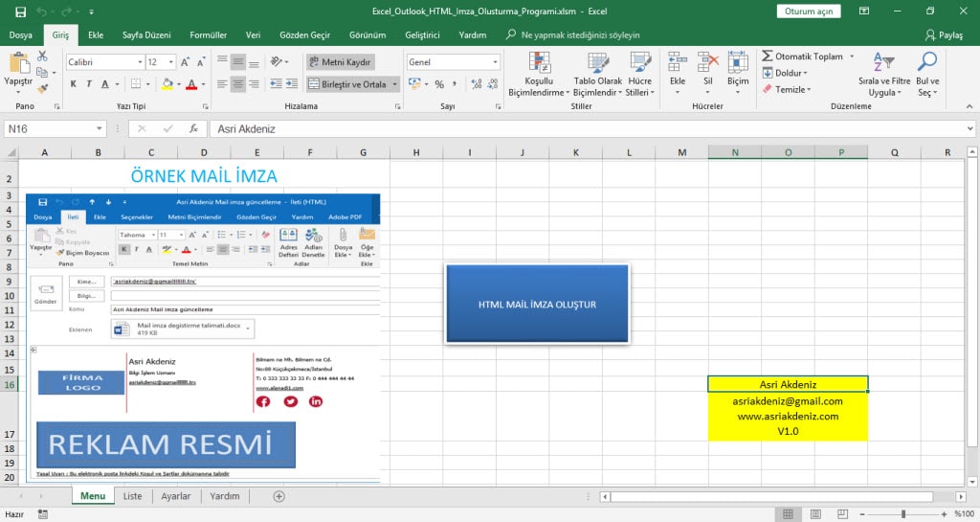Image resolution: width=980 pixels, height=522 pixels.
Task: Expand the Doldur fill dropdown
Action: pyautogui.click(x=806, y=73)
